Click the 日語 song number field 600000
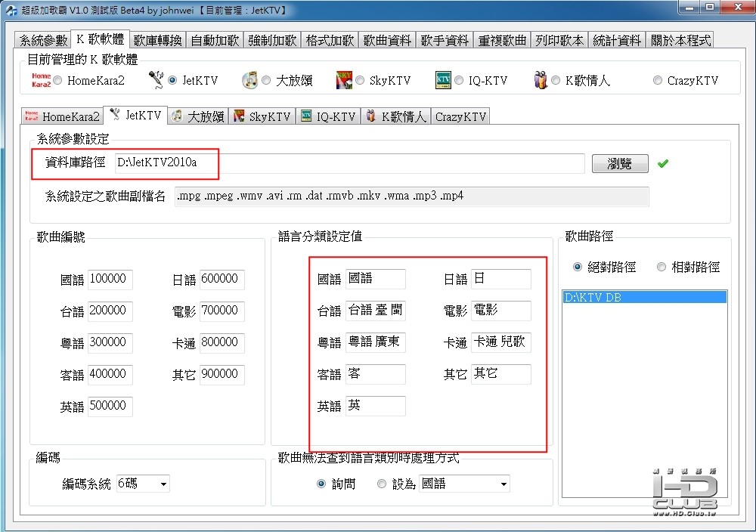The height and width of the screenshot is (532, 756). tap(222, 279)
